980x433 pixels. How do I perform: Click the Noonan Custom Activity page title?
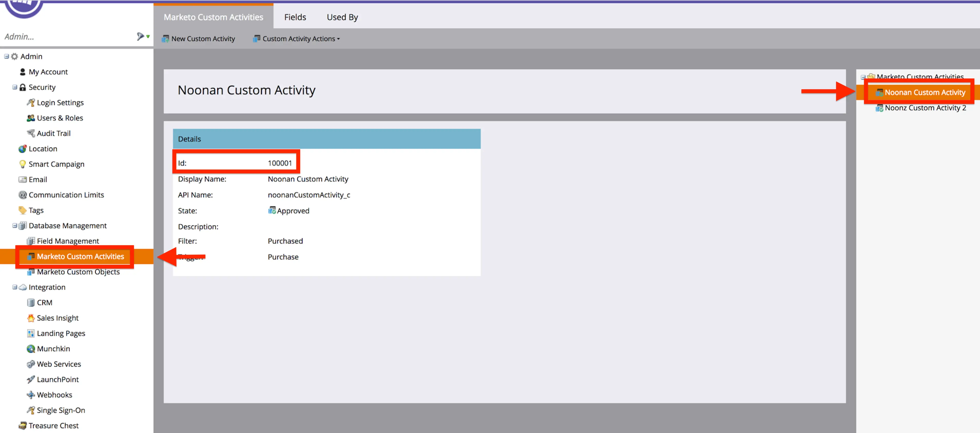[247, 90]
